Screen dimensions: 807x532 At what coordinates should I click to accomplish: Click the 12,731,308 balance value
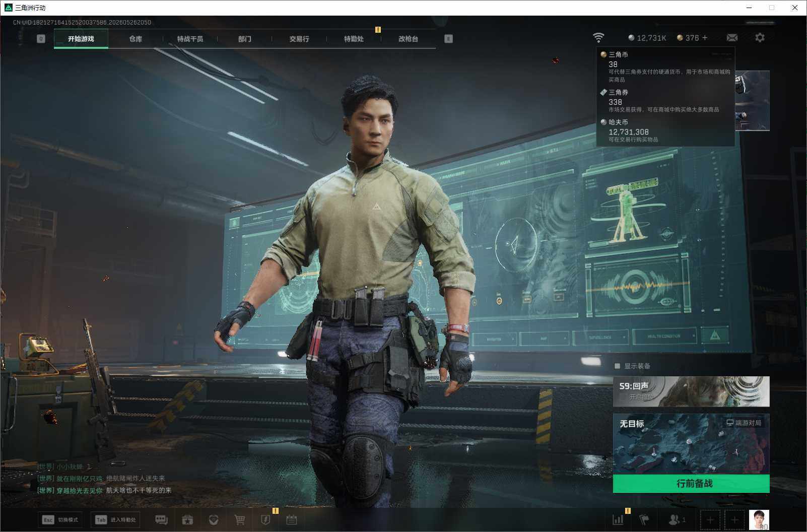[629, 132]
